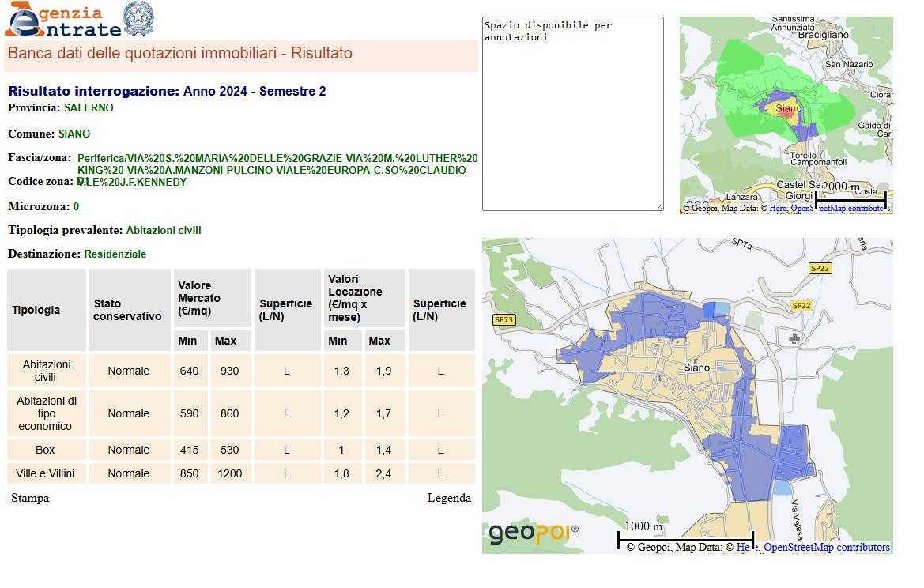
Task: Click the Agenzia Entrate logo
Action: (63, 21)
